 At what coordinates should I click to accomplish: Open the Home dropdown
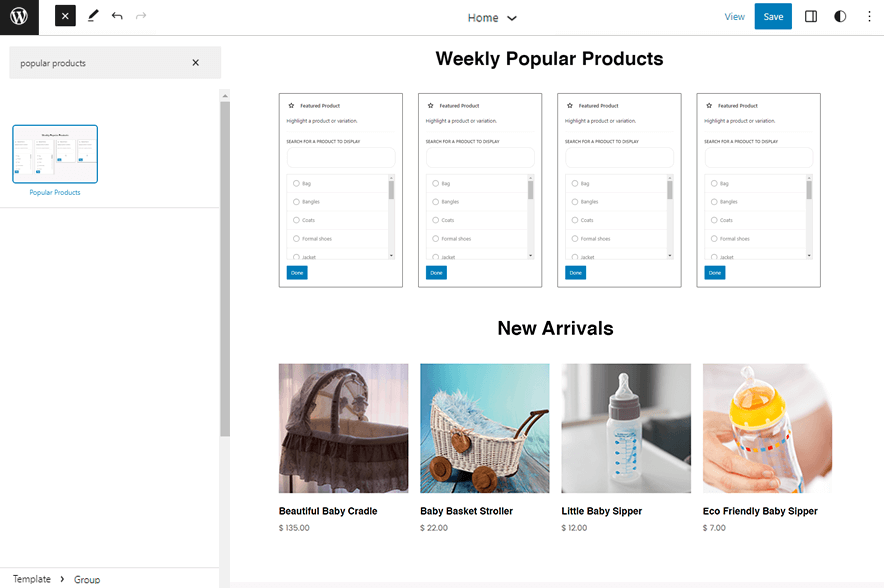click(492, 17)
